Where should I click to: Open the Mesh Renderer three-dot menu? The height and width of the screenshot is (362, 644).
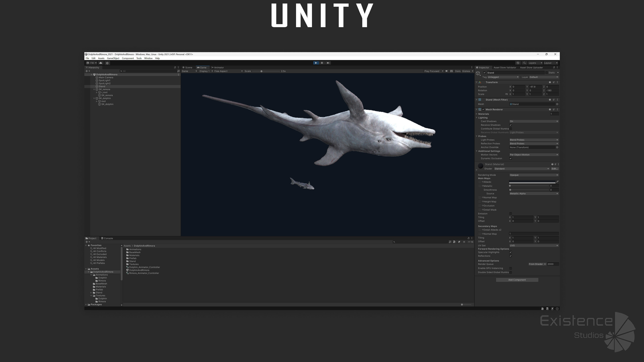(557, 109)
